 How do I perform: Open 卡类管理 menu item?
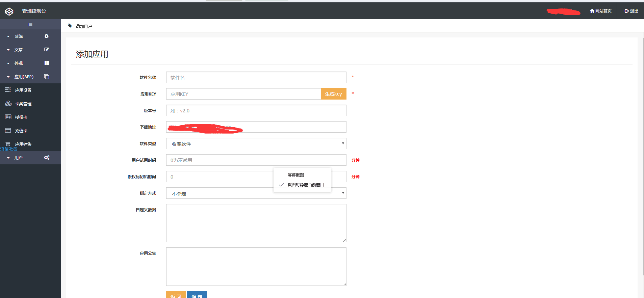(30, 104)
